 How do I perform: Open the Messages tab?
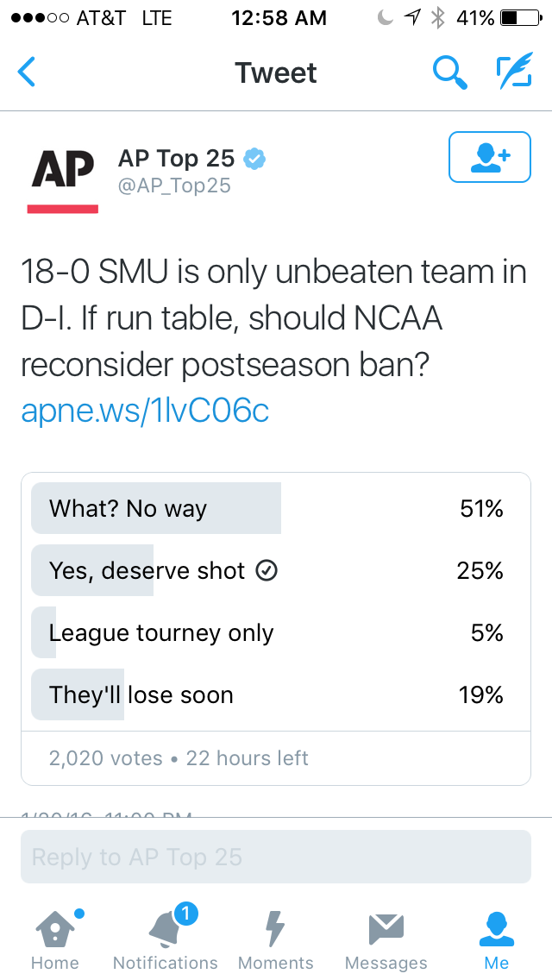(x=386, y=939)
